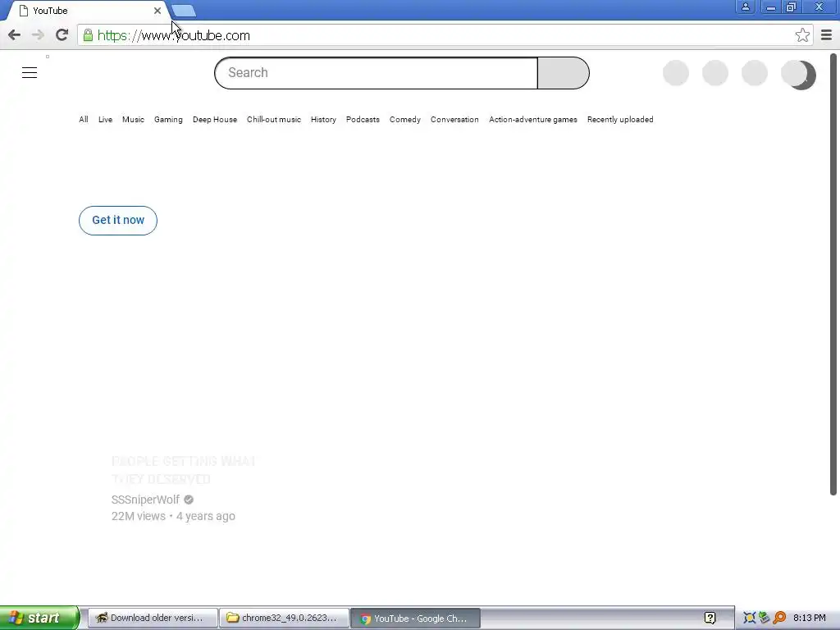Click the YouTube search submit button

tap(563, 73)
